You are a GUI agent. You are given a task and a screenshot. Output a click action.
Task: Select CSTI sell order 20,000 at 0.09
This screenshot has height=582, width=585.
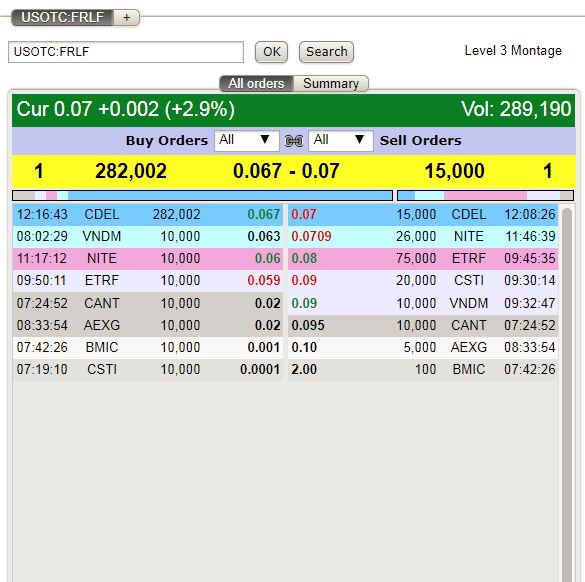pos(423,281)
